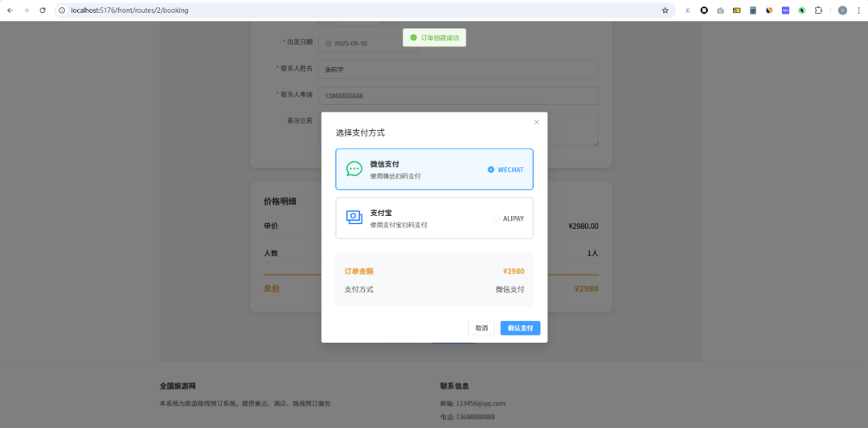Click the orange and black circular extension icon
868x428 pixels.
[769, 10]
